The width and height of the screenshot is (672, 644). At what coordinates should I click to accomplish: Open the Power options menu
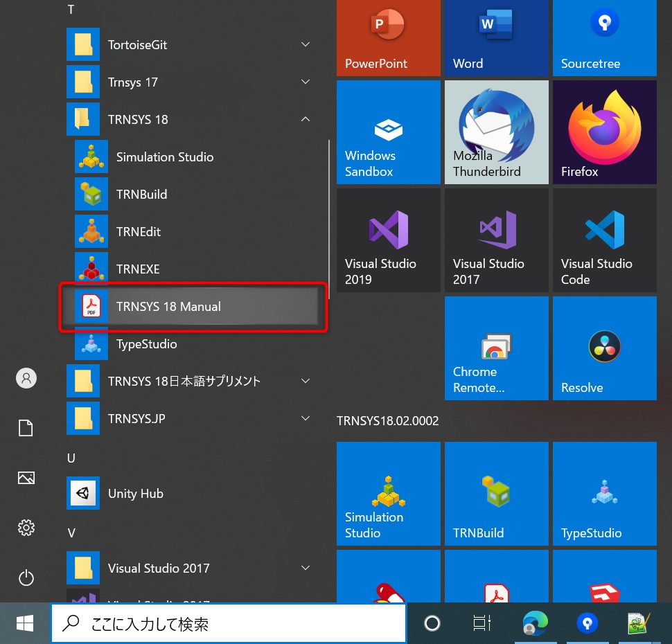26,578
